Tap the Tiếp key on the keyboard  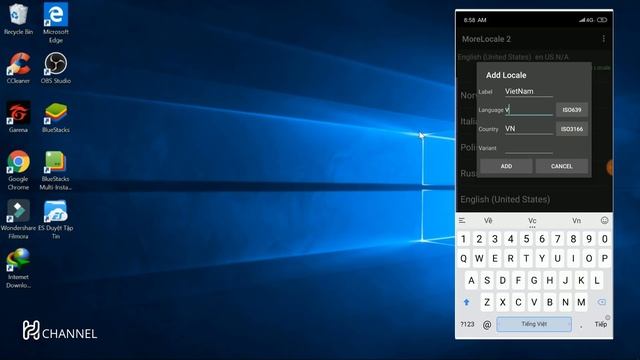(600, 324)
